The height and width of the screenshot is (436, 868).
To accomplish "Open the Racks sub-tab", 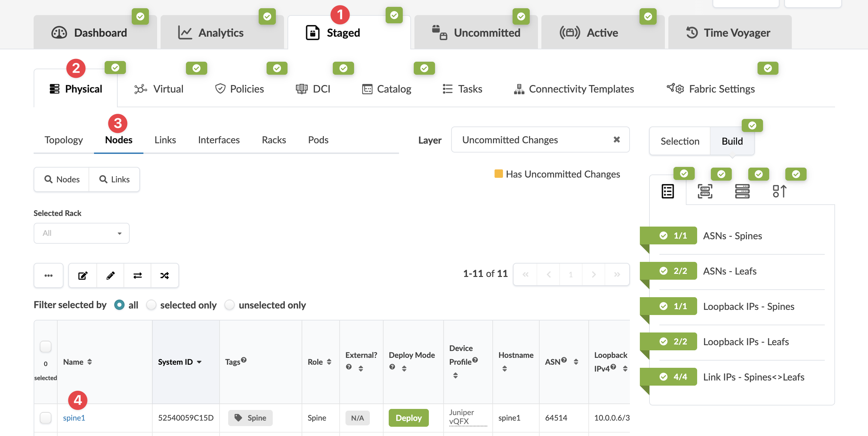I will (x=274, y=140).
